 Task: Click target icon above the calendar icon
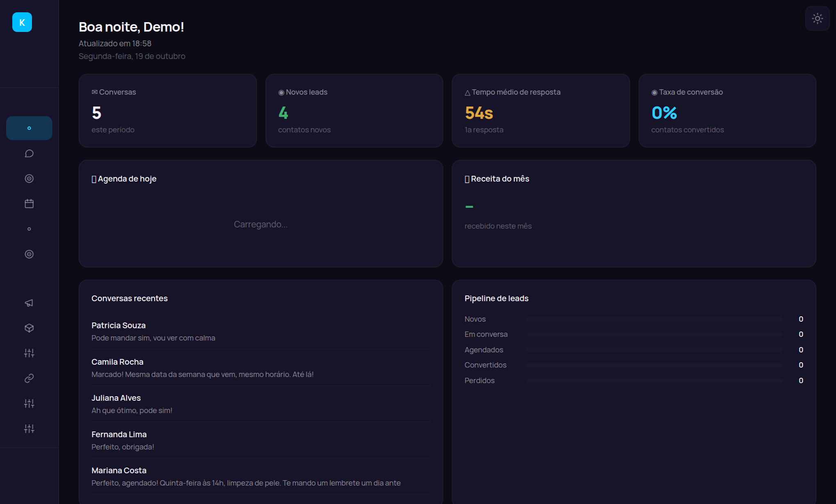tap(29, 179)
